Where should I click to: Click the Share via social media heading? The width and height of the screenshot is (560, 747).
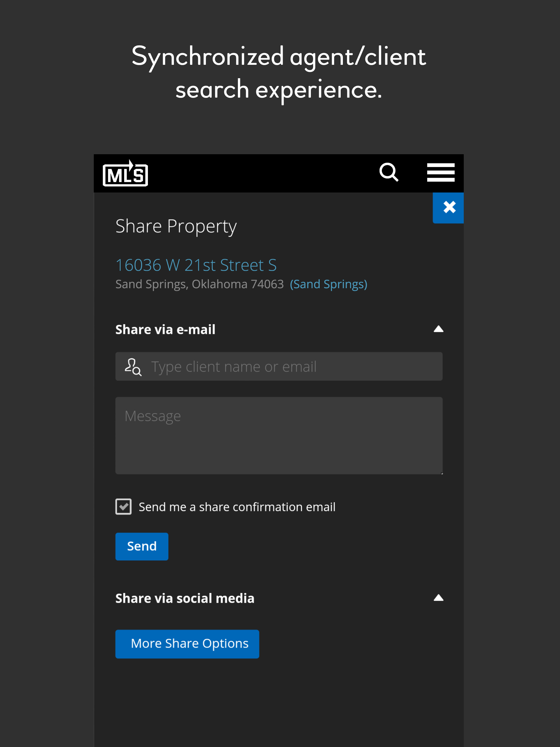pos(185,599)
